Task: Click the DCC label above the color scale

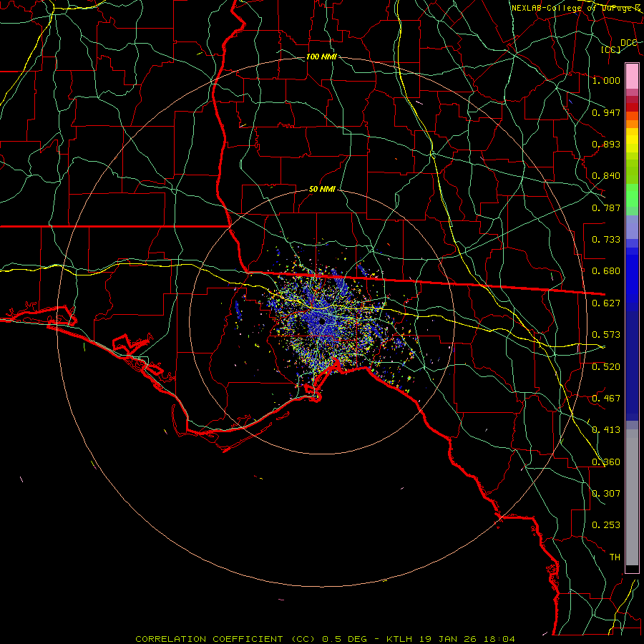Action: [x=629, y=43]
